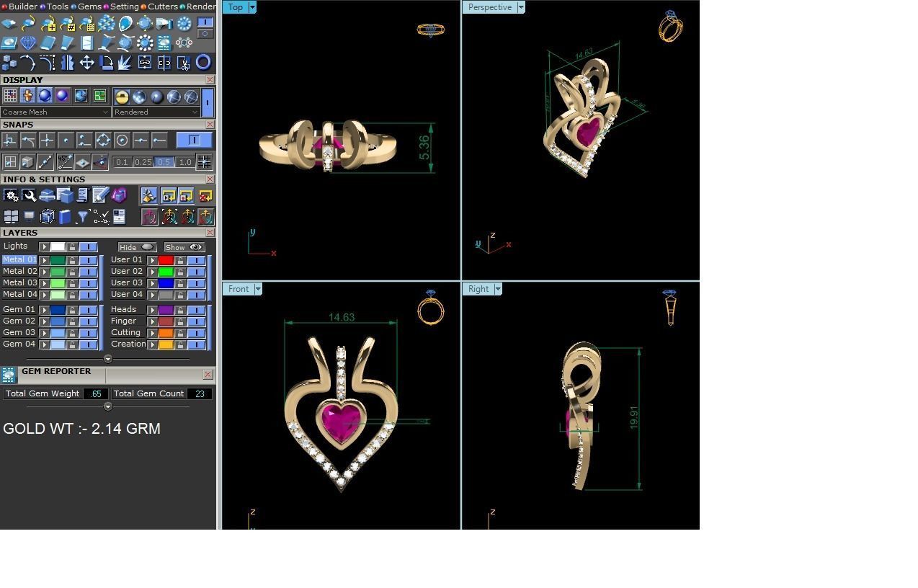The width and height of the screenshot is (918, 588).
Task: Click the Creation yellow color swatch
Action: pyautogui.click(x=166, y=344)
